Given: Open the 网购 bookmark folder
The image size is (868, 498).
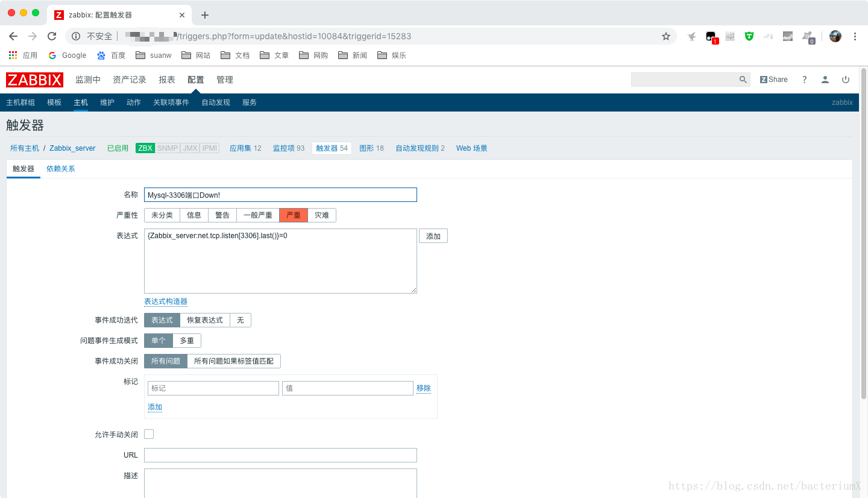Looking at the screenshot, I should pos(313,55).
